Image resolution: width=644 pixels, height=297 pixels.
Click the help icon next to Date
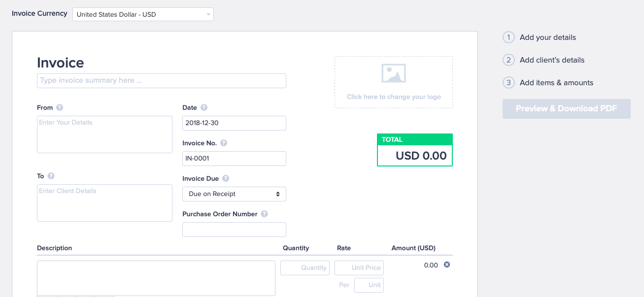(204, 107)
